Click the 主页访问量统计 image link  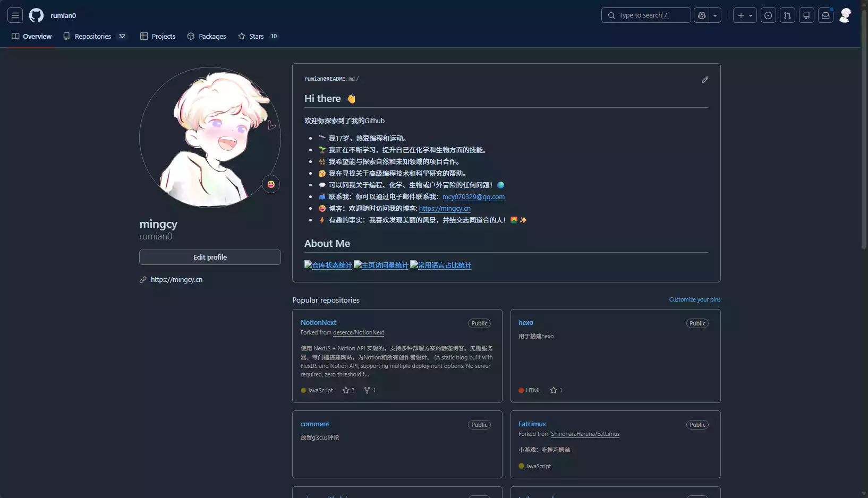coord(381,265)
